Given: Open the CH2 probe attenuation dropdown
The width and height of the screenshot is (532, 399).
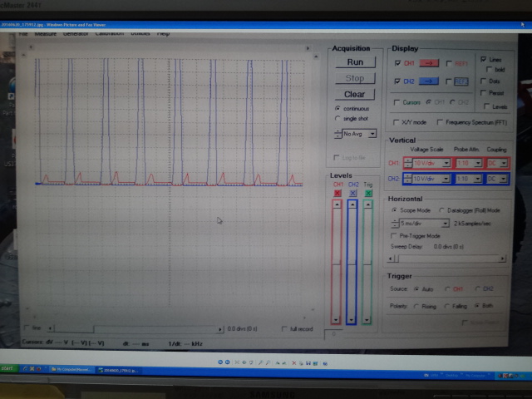Looking at the screenshot, I should (478, 179).
